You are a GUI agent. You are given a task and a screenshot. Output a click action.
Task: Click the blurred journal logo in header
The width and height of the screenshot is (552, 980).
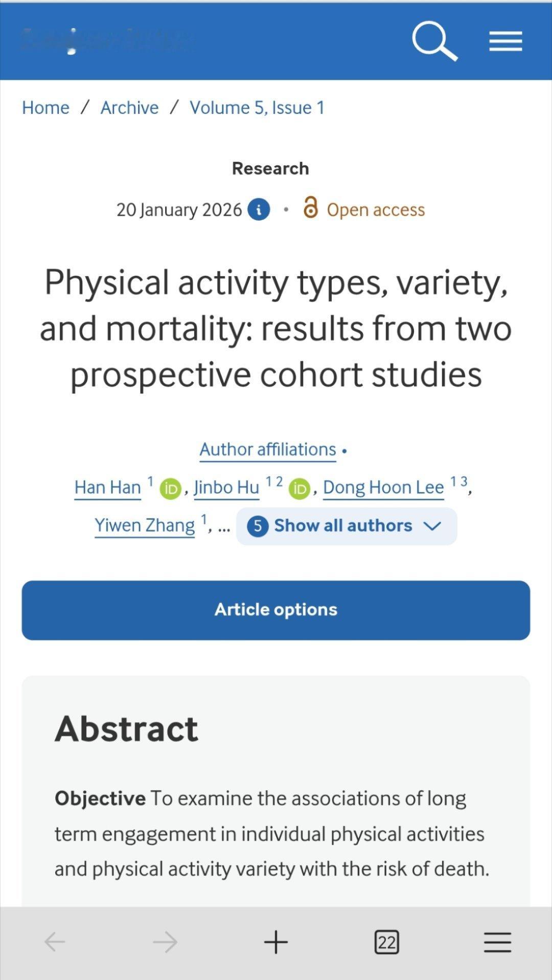[x=107, y=40]
